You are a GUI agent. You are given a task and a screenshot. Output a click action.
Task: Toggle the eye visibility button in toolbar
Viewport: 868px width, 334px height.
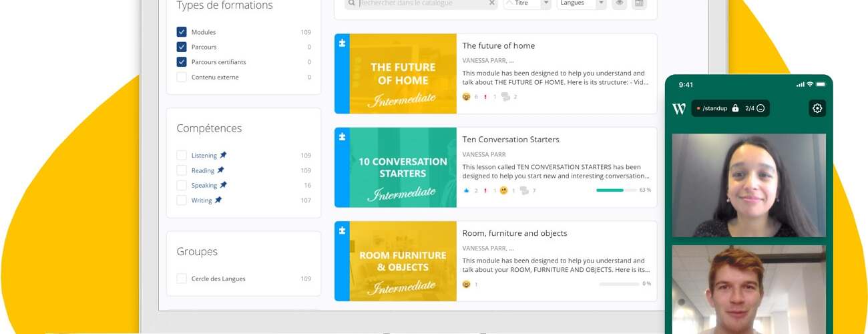[620, 3]
